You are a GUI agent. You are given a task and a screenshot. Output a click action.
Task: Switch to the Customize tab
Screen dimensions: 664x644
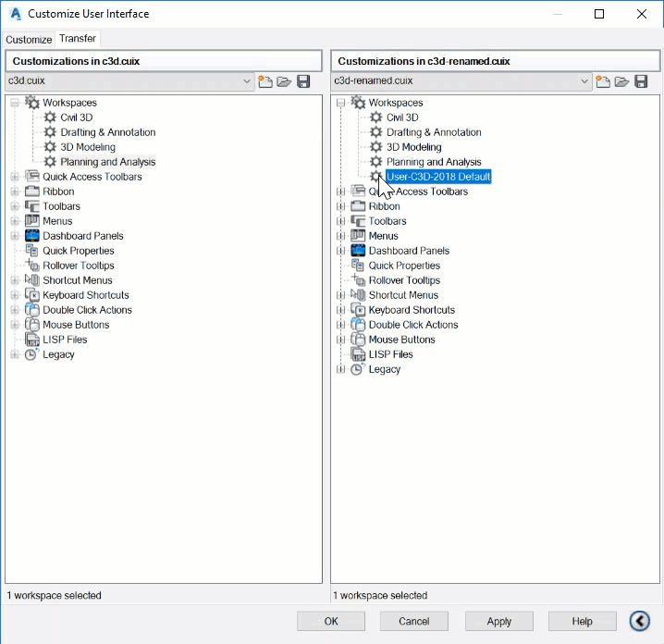tap(29, 40)
